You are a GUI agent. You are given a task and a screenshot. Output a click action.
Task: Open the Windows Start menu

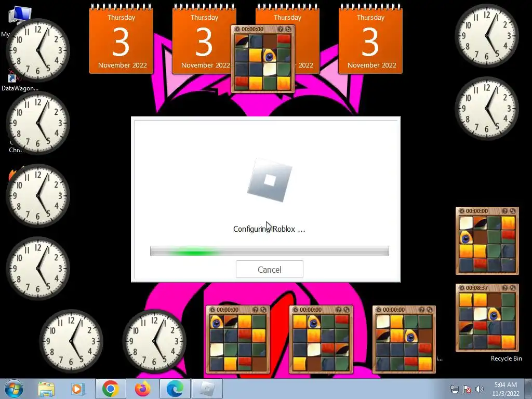coord(14,389)
